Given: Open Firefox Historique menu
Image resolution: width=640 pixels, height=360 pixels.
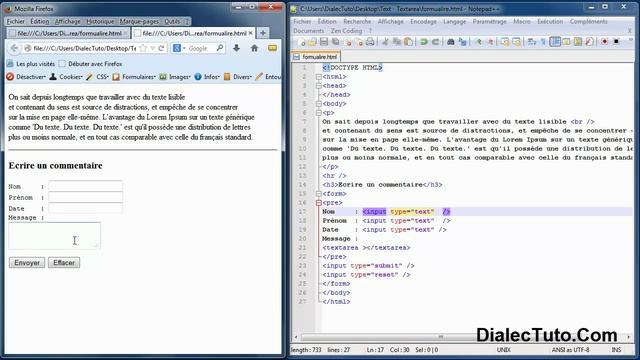Looking at the screenshot, I should pos(100,21).
